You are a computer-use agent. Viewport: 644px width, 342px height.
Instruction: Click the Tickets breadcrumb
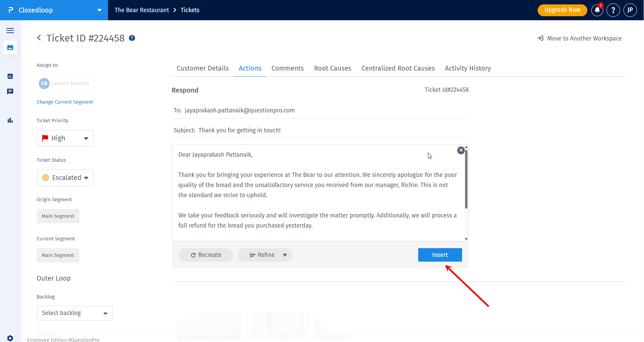(x=190, y=10)
